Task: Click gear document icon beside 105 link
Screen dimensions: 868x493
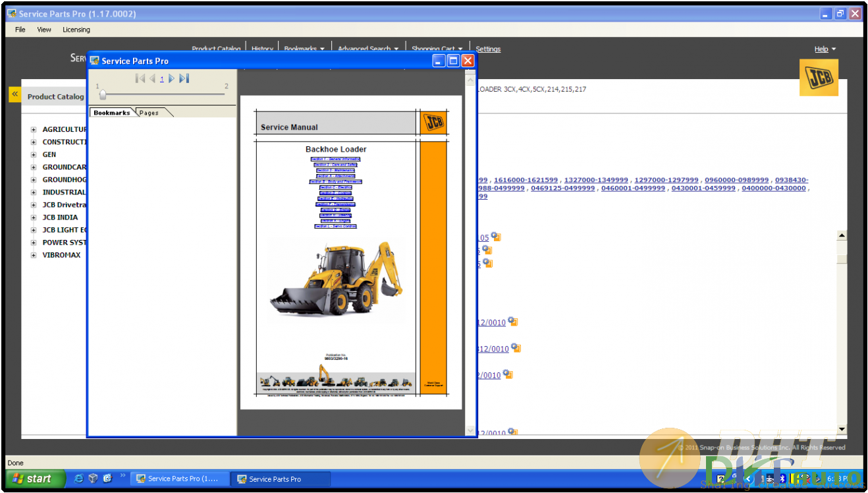Action: tap(496, 237)
